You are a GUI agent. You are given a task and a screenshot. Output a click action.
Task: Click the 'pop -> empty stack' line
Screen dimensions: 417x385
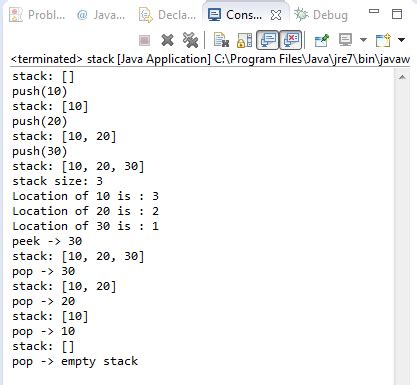[x=75, y=361]
